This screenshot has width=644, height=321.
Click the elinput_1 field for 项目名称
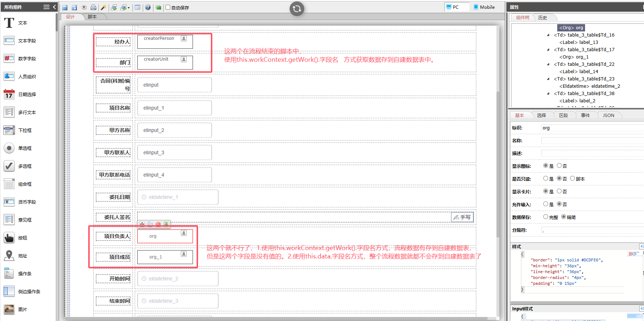coord(175,108)
